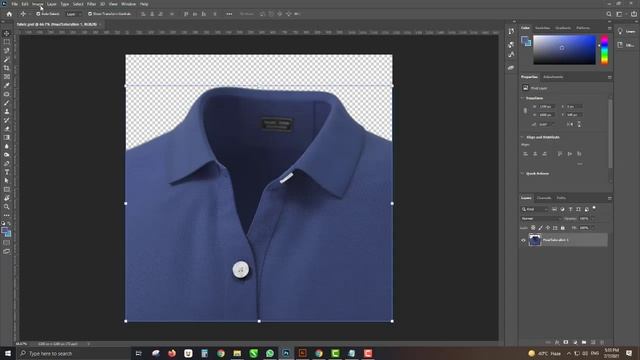640x360 pixels.
Task: Collapse the Align and Distribute section
Action: coord(522,137)
